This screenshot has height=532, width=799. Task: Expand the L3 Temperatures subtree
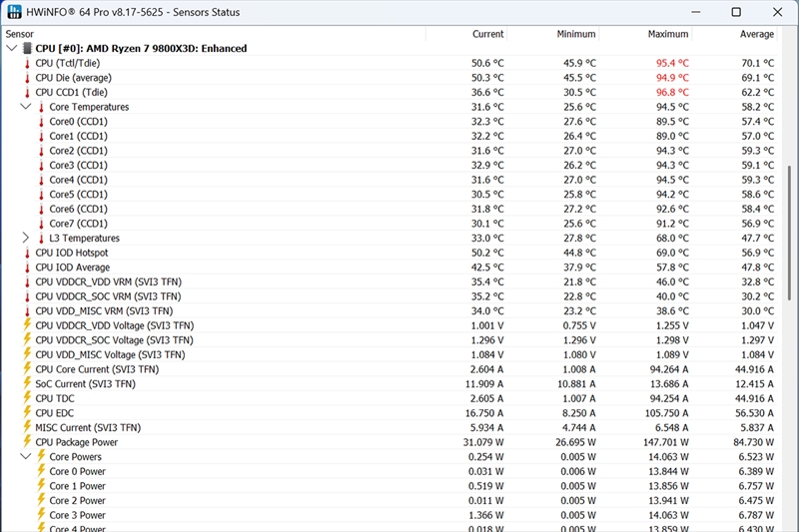26,238
